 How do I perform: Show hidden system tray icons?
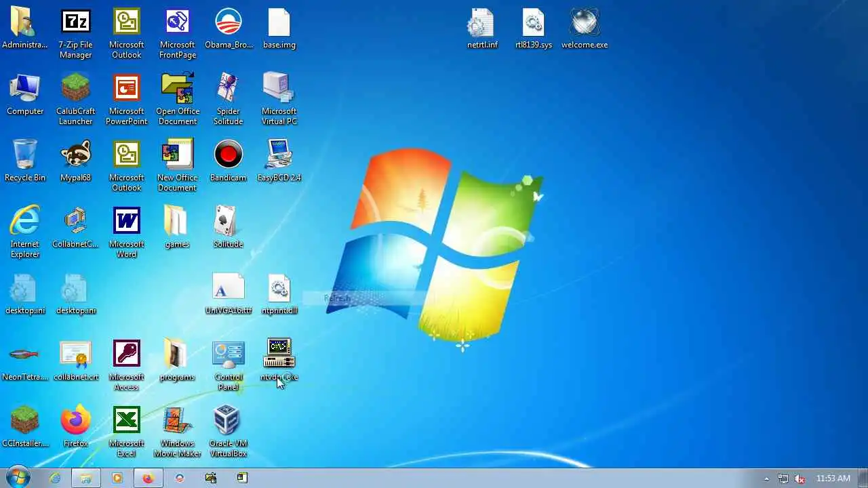[x=767, y=479]
